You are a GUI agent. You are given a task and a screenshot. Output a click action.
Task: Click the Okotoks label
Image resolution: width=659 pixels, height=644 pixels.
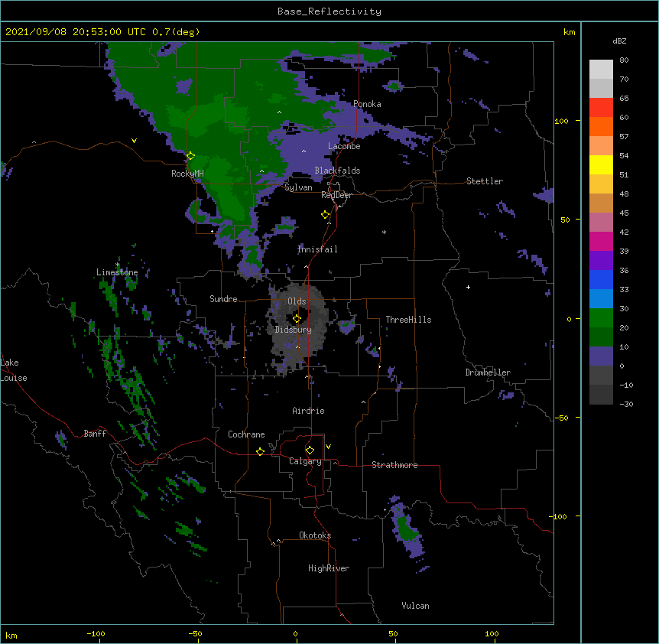pos(315,535)
